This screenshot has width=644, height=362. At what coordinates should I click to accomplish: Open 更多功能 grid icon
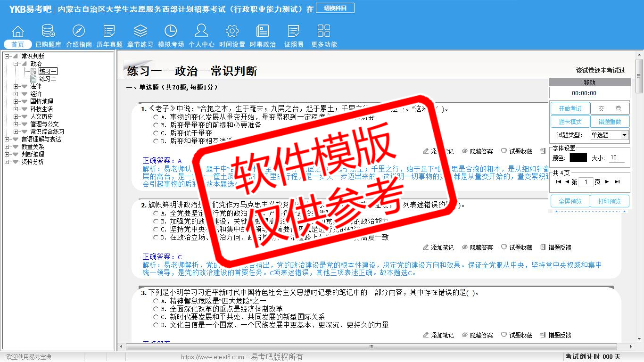click(x=324, y=31)
